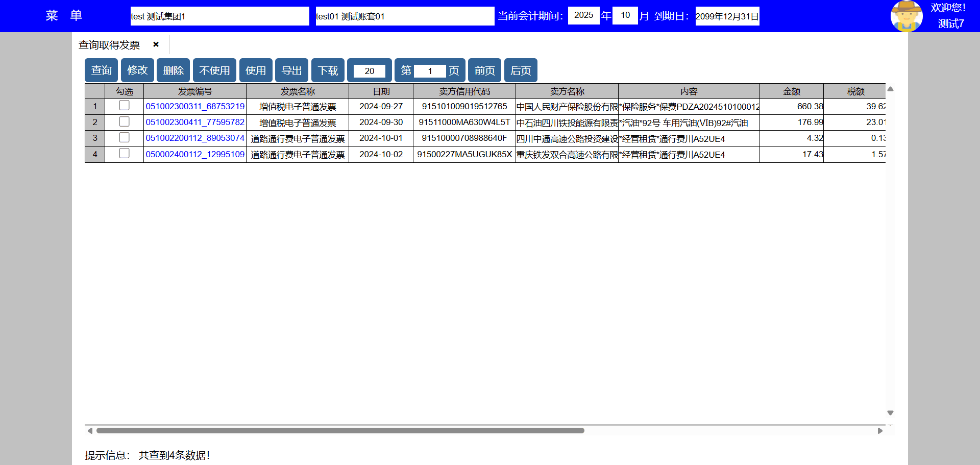Viewport: 980px width, 465px height.
Task: Click the horizontal scroll right arrow
Action: [x=880, y=431]
